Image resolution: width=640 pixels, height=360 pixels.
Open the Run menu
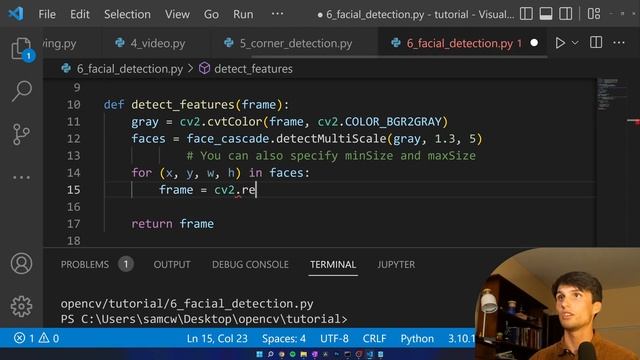(243, 14)
